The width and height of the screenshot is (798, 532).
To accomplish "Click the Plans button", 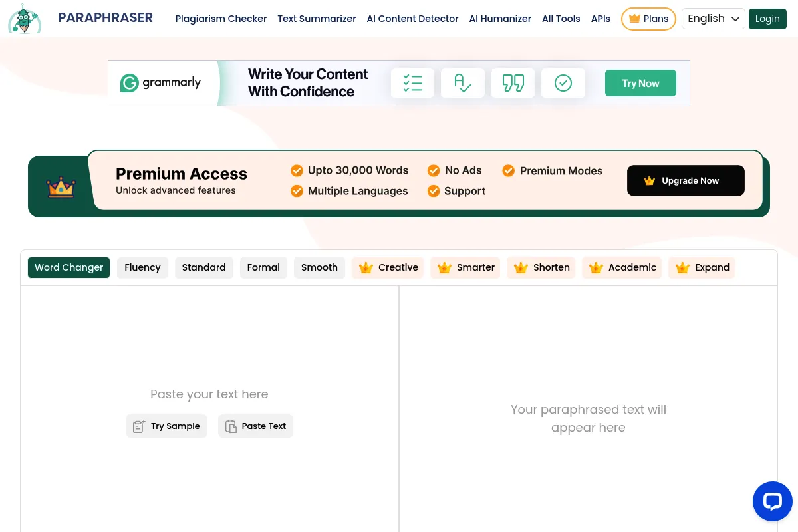I will [x=648, y=19].
